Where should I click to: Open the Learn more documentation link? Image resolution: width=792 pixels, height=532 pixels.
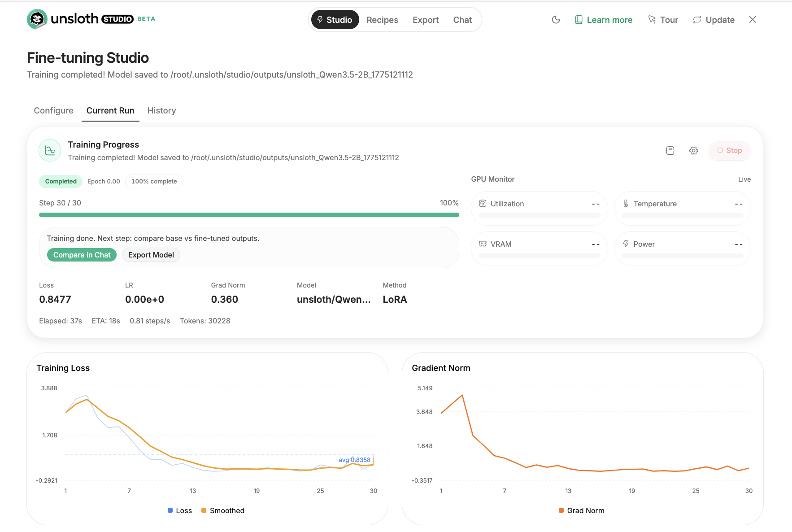click(x=604, y=20)
